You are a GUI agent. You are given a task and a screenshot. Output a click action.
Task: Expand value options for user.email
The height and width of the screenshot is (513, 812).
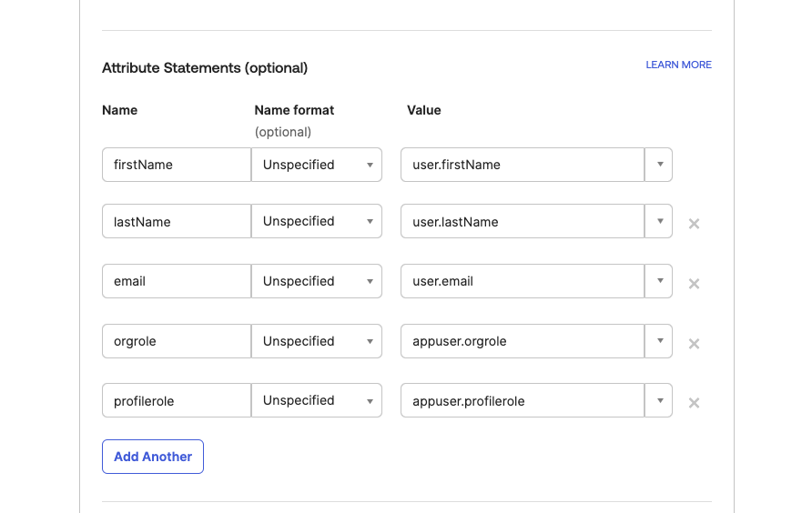[x=658, y=281]
